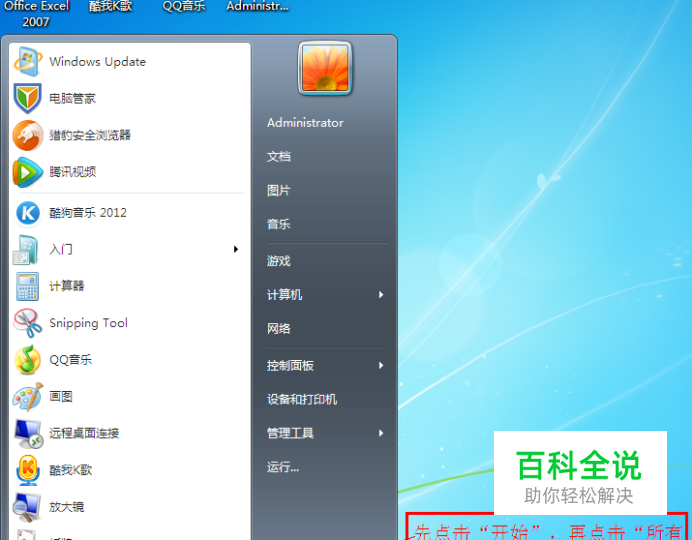Click the 酷狗音乐 2012 program name
The width and height of the screenshot is (692, 540).
click(x=88, y=213)
